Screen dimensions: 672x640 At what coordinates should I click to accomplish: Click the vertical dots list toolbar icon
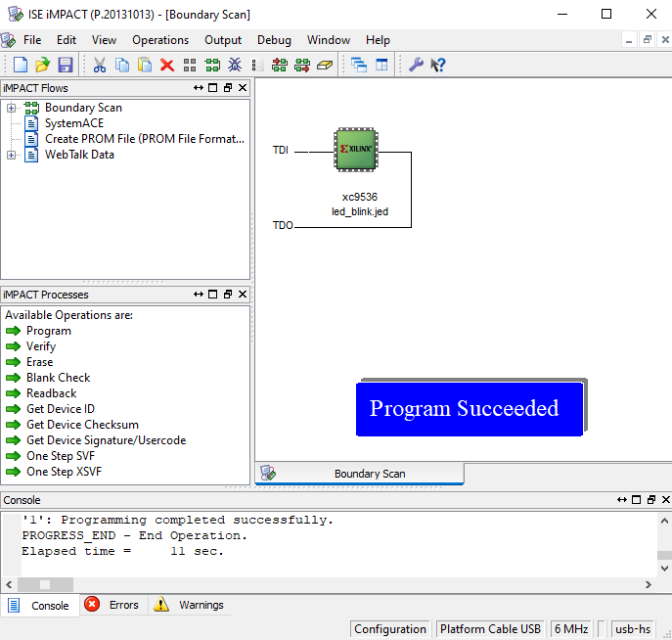click(254, 66)
